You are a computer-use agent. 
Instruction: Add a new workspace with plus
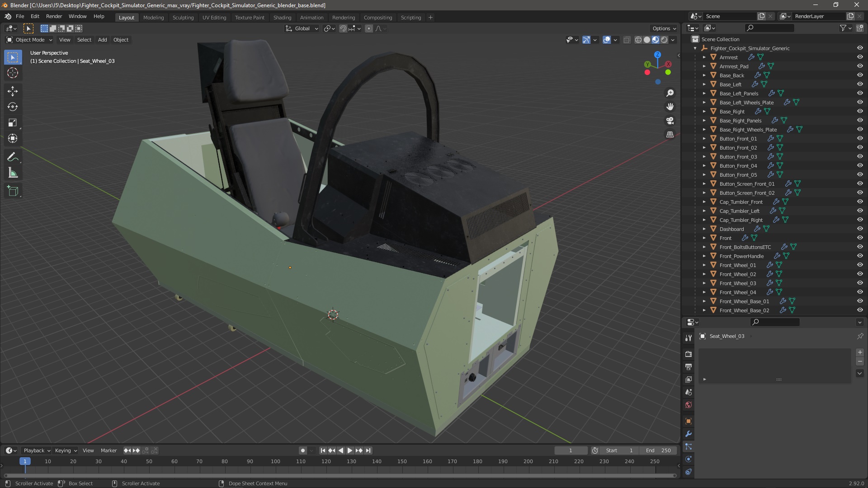pos(430,18)
